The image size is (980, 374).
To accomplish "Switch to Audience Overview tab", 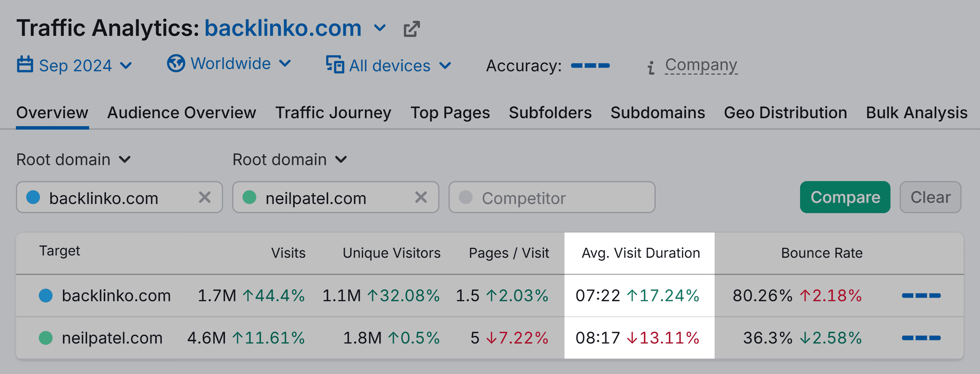I will (x=181, y=113).
